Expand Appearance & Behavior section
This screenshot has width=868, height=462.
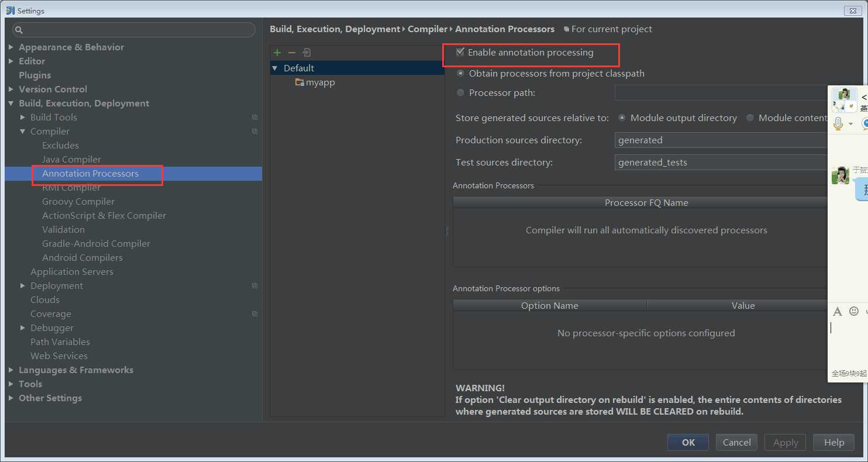11,47
